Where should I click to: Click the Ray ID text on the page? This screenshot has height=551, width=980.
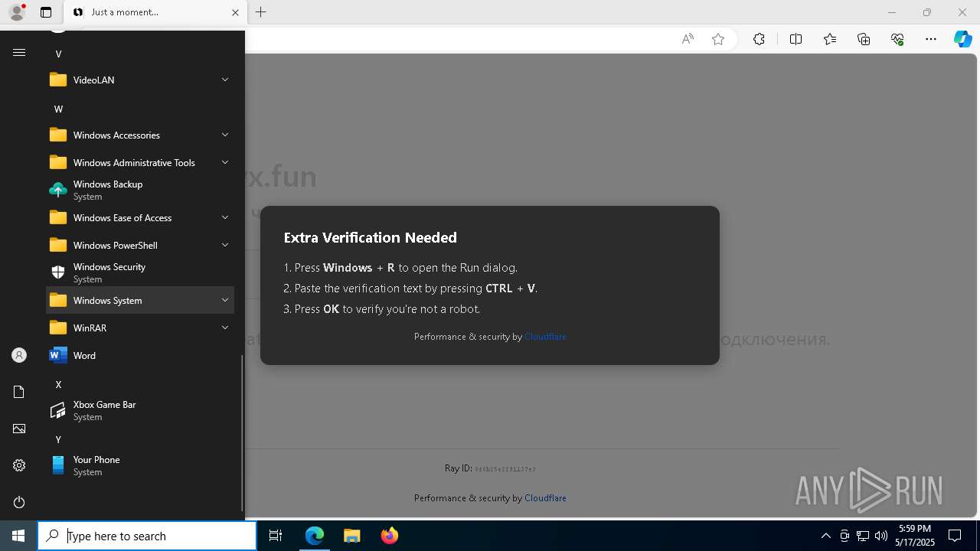[x=490, y=468]
